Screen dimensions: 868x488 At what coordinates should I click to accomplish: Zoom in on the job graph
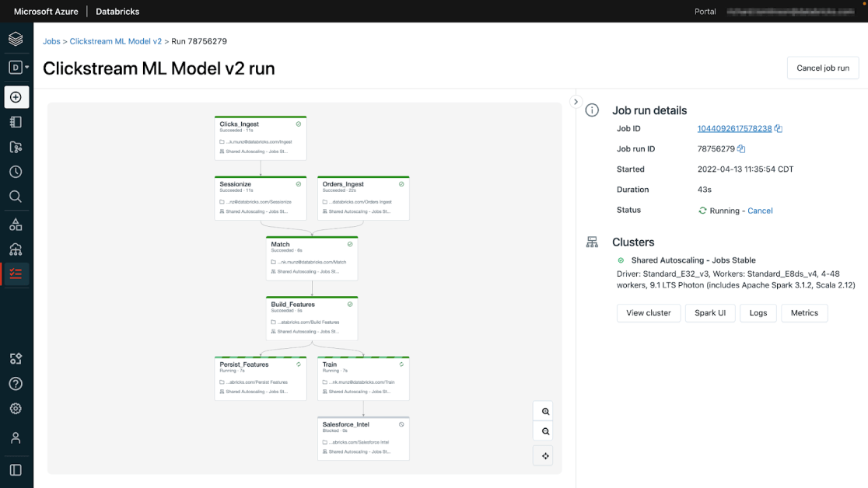coord(545,412)
